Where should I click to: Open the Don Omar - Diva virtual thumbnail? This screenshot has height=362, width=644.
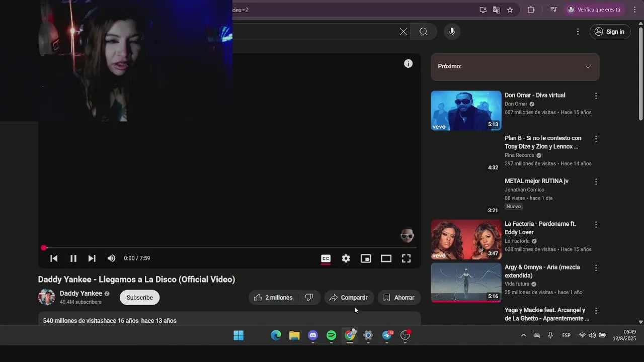466,111
